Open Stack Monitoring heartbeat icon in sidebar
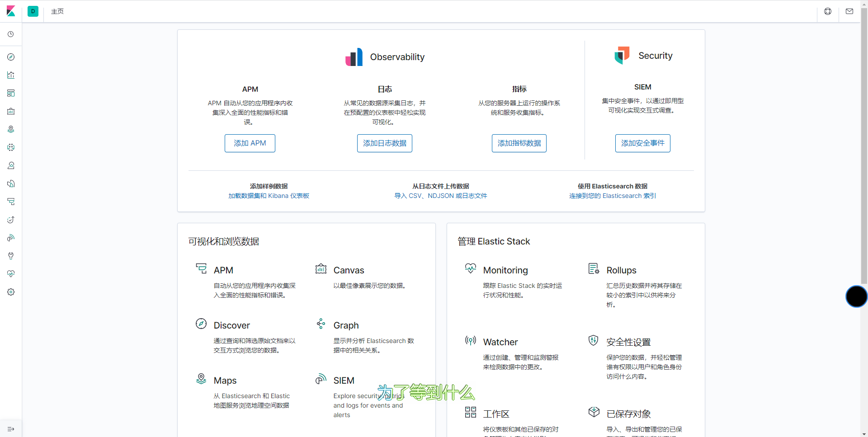868x437 pixels. click(x=11, y=274)
